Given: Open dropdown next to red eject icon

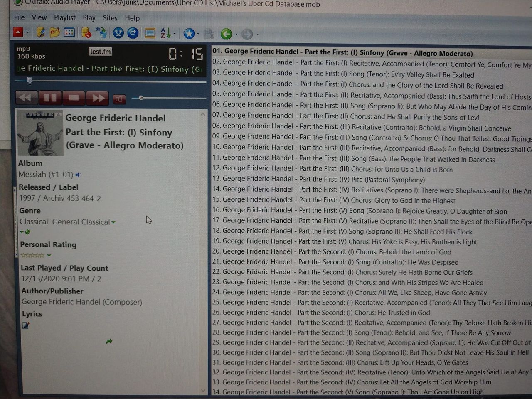Looking at the screenshot, I should (x=28, y=32).
